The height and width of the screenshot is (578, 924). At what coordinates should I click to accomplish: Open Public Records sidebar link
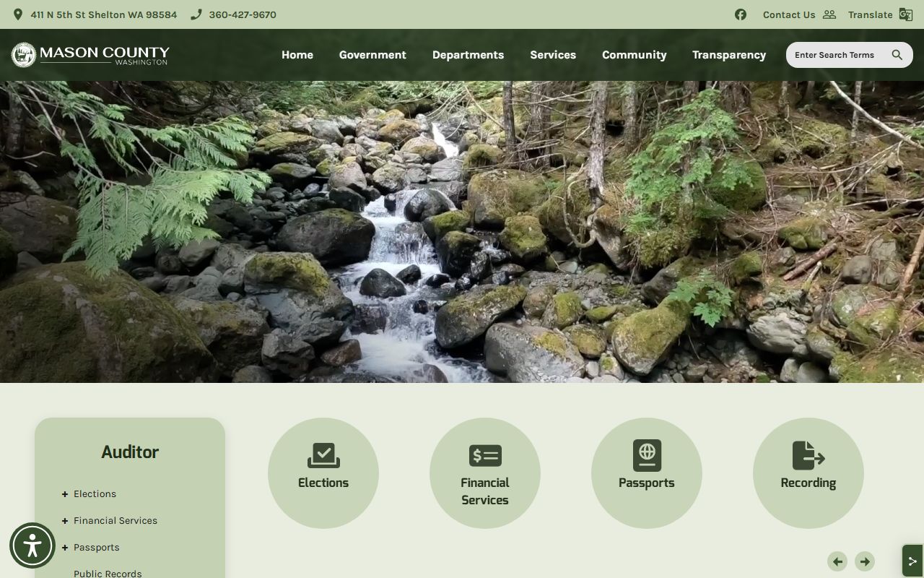click(108, 573)
